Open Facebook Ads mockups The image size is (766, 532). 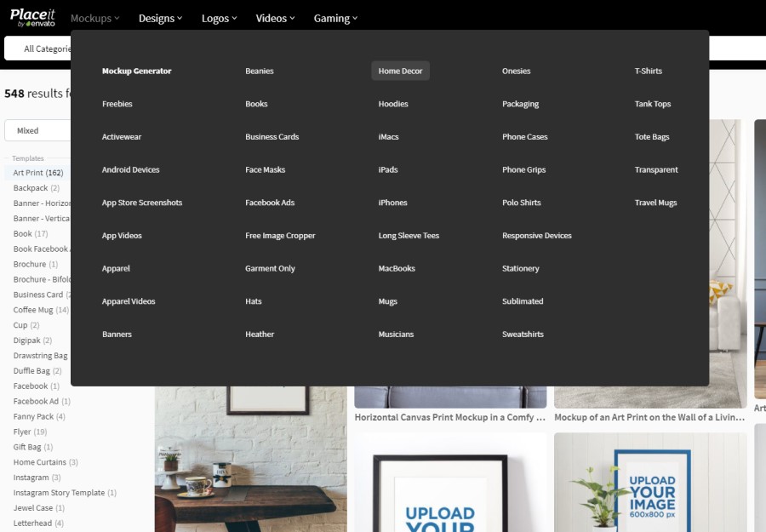click(270, 203)
